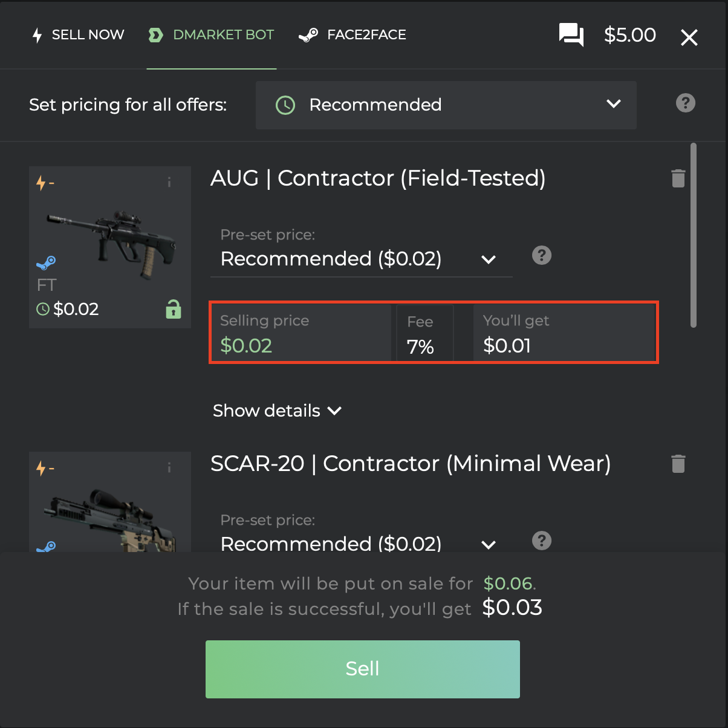Click the Steam icon on AUG thumbnail
This screenshot has height=728, width=728.
click(x=46, y=263)
